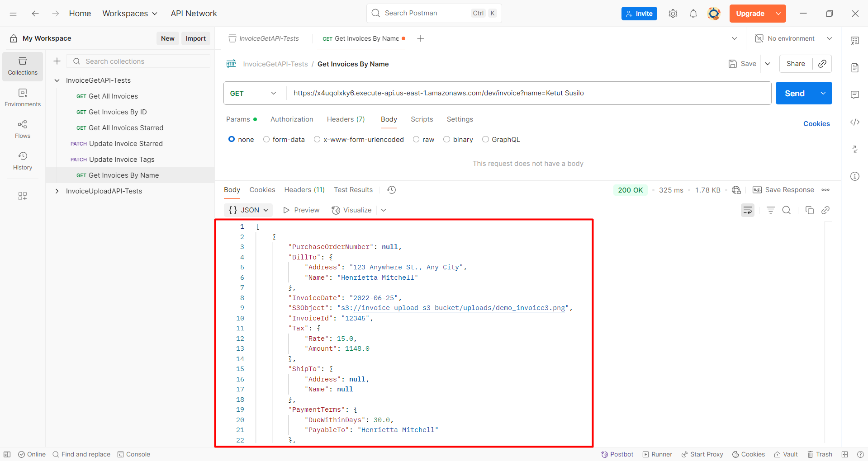Open the Test Results tab

[353, 189]
